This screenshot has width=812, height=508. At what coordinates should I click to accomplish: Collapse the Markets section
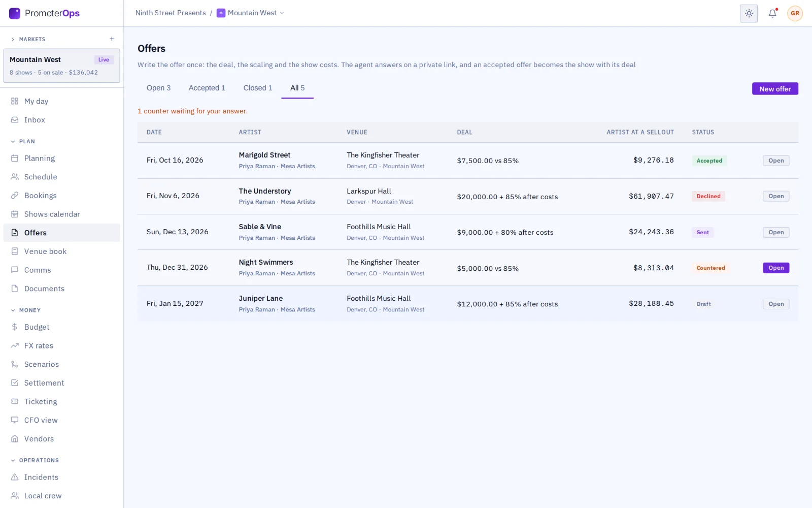28,39
